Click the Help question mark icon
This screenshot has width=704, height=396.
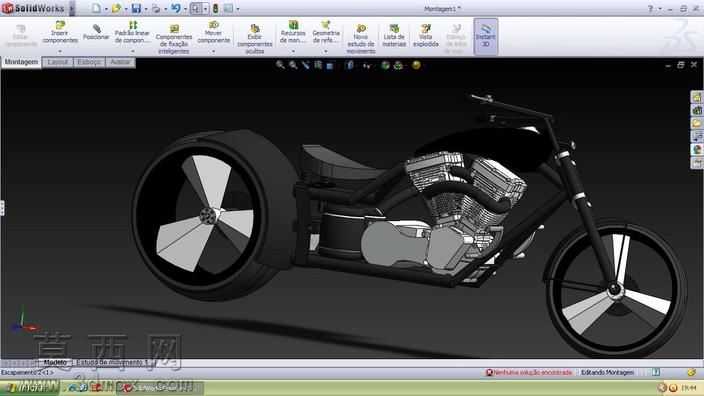(650, 9)
